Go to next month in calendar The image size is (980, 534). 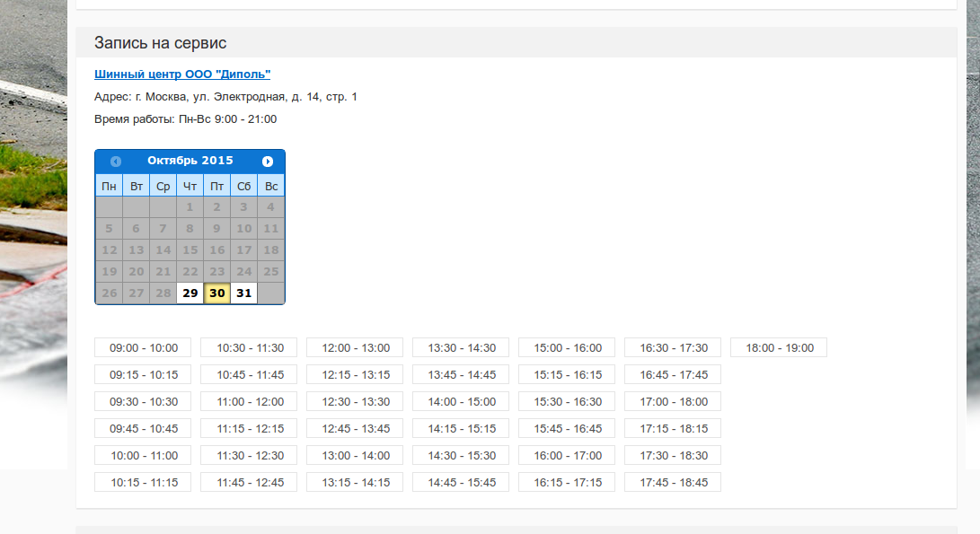(268, 162)
